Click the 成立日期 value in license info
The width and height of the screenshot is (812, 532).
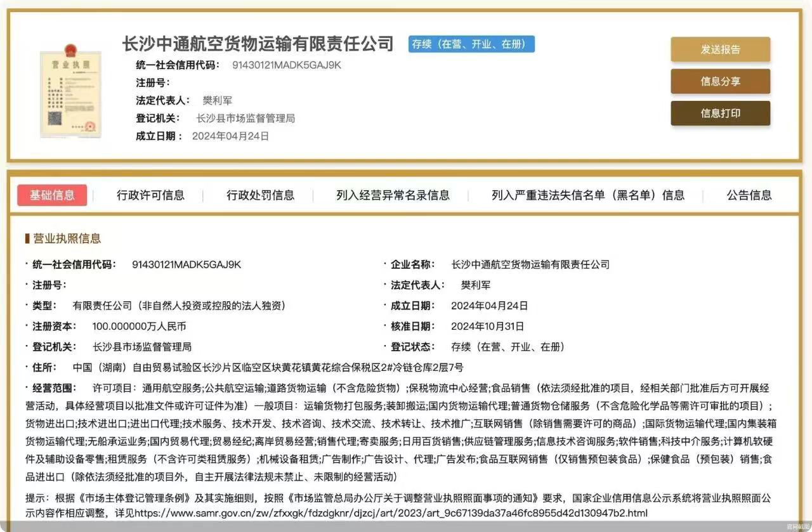[489, 306]
